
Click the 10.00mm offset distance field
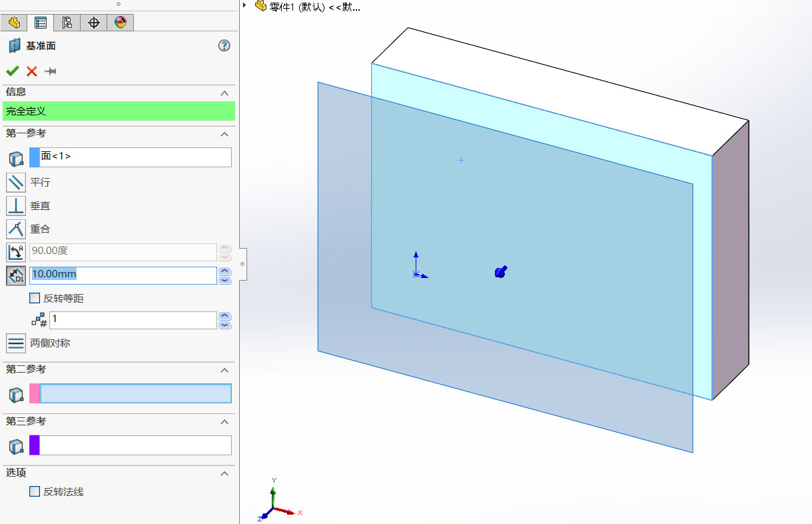[x=123, y=275]
